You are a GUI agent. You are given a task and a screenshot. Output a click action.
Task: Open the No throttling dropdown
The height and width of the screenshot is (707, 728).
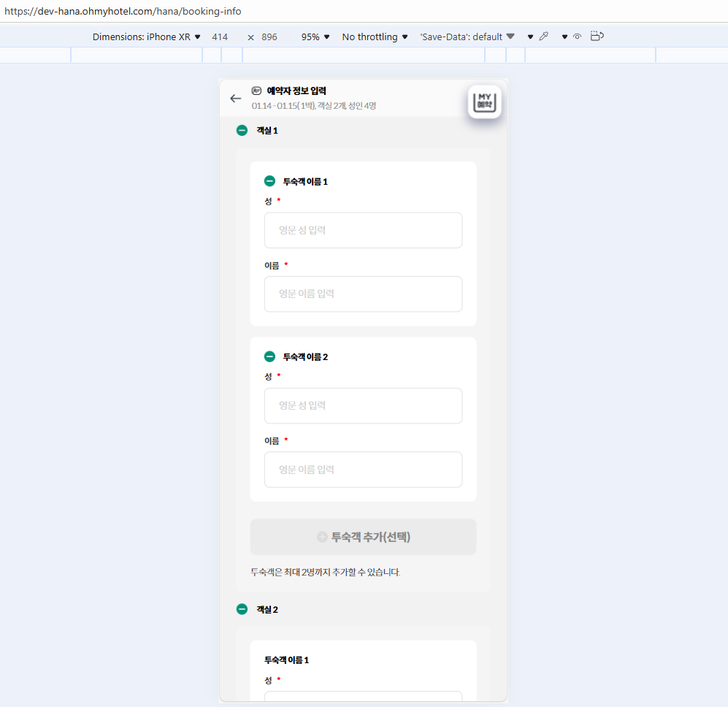375,37
